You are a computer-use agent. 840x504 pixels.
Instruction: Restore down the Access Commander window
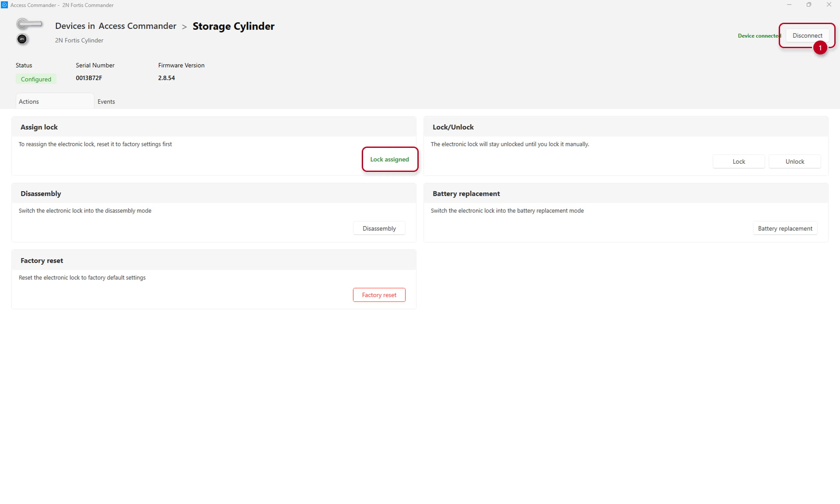[x=808, y=5]
